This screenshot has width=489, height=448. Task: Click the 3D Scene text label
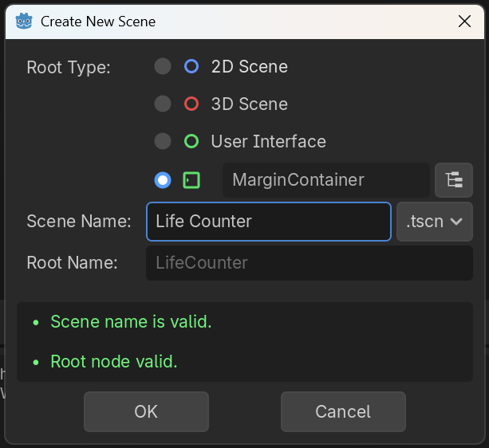coord(249,104)
